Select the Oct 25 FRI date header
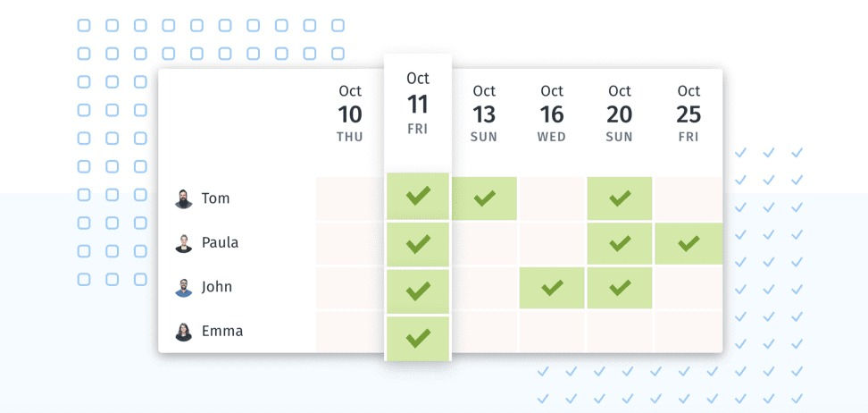The image size is (868, 413). pos(689,114)
